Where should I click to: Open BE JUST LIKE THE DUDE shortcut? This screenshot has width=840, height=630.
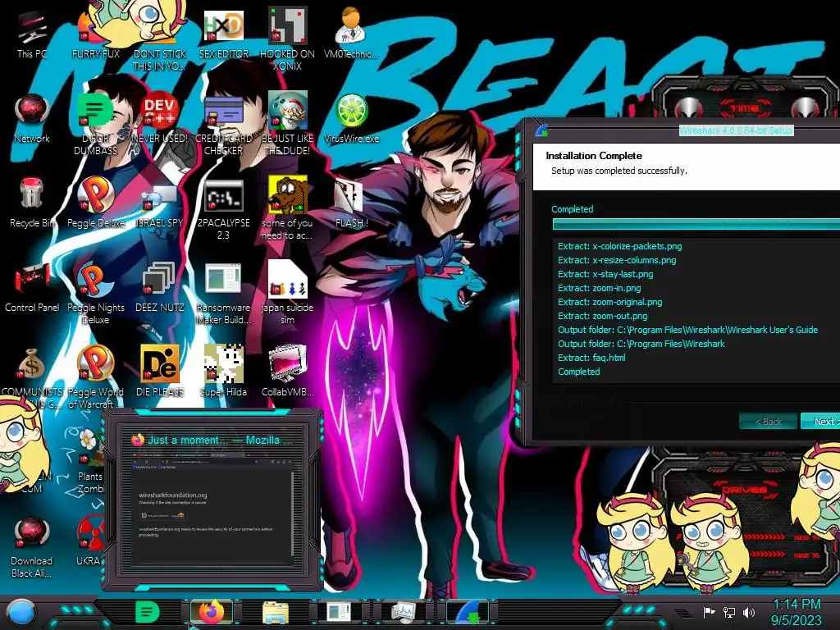pyautogui.click(x=288, y=125)
